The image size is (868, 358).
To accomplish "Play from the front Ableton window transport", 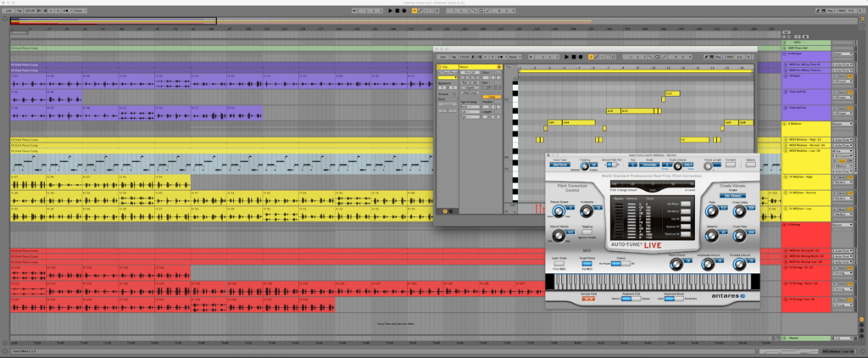I will click(x=567, y=57).
